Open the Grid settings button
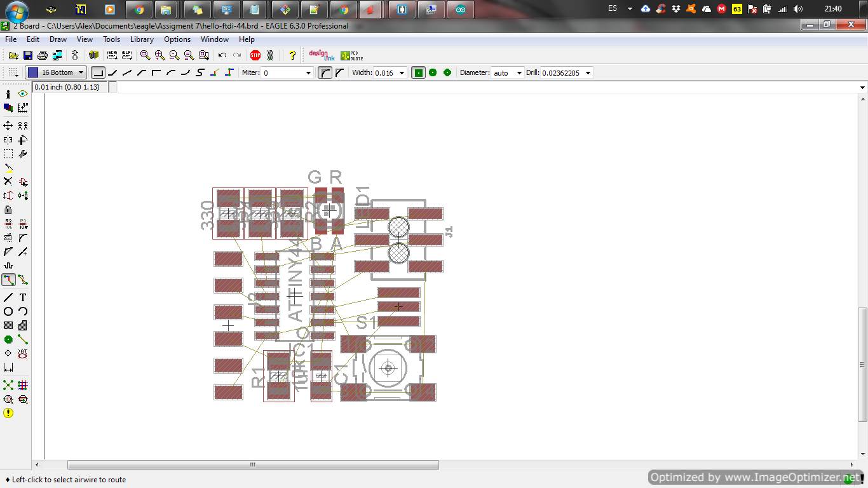The height and width of the screenshot is (488, 868). point(13,72)
